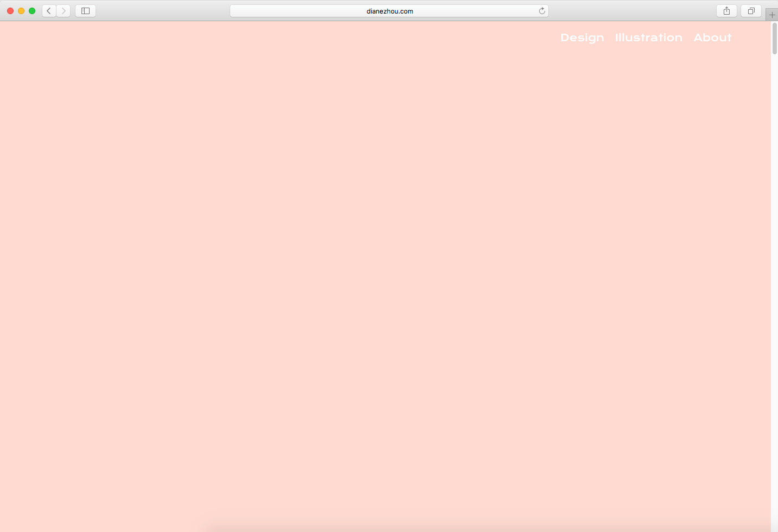Click the shadowed strip at page bottom

pyautogui.click(x=489, y=528)
